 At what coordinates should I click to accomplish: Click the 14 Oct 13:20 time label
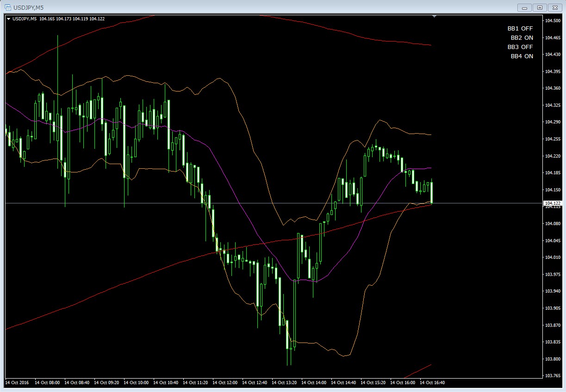[x=284, y=383]
